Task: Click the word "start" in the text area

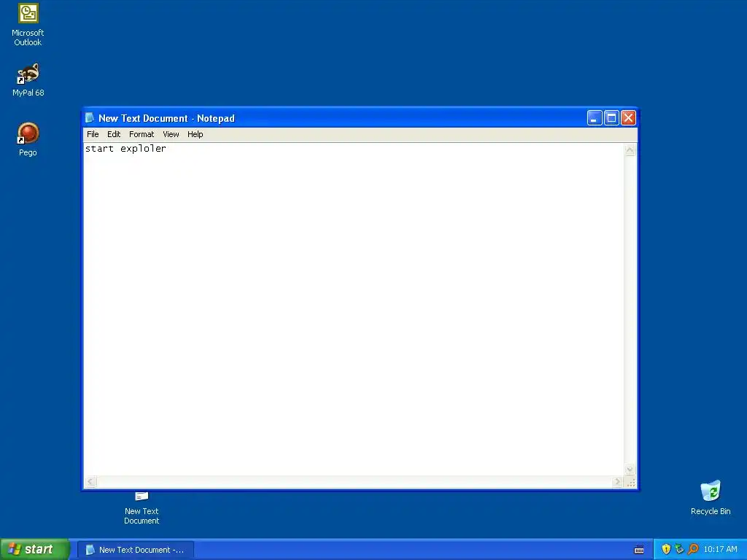Action: coord(99,149)
